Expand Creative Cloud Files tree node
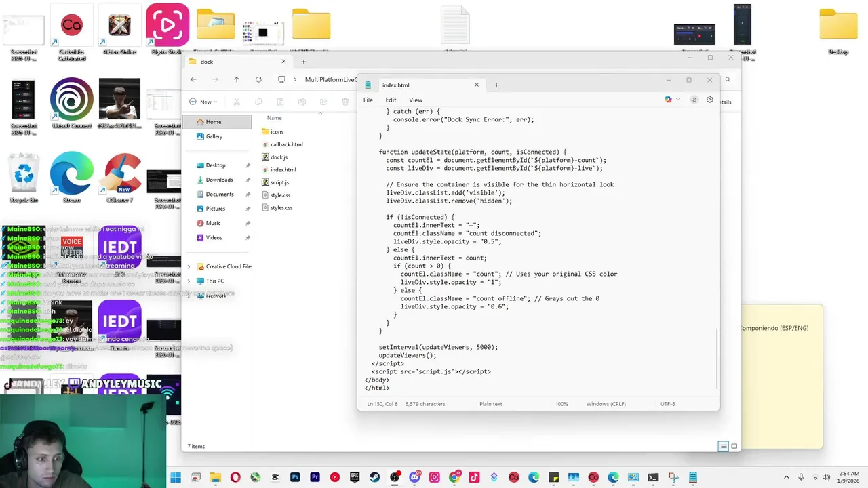Viewport: 868px width, 488px height. pos(189,266)
